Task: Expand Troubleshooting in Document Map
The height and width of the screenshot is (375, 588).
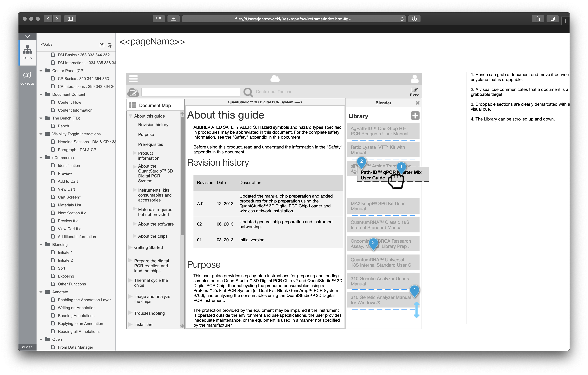Action: 130,313
